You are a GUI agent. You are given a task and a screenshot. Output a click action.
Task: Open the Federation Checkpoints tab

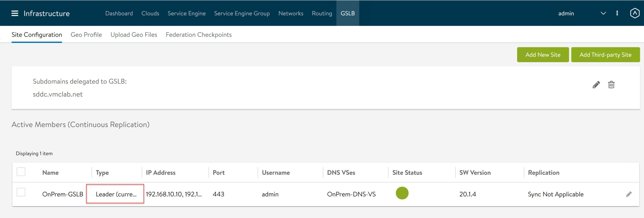[198, 35]
